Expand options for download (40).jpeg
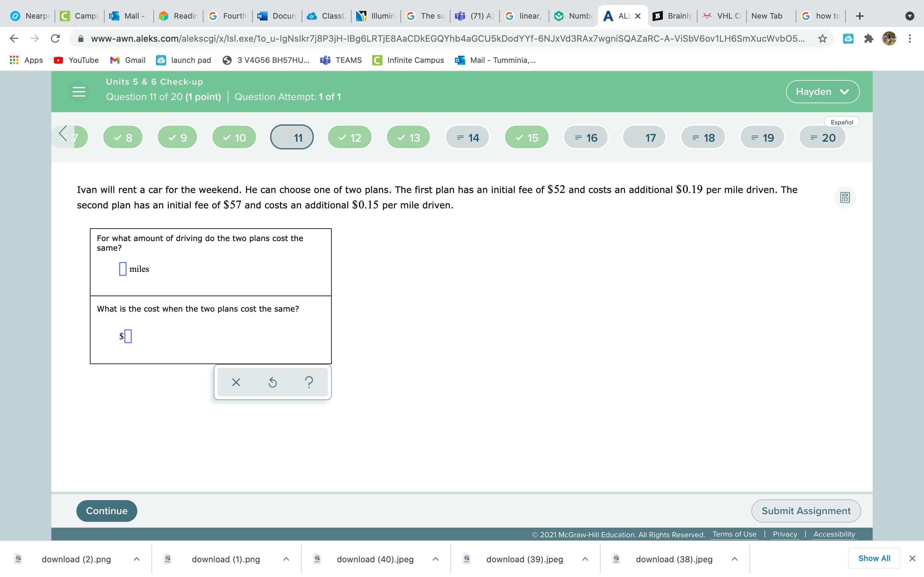This screenshot has width=924, height=577. [435, 559]
